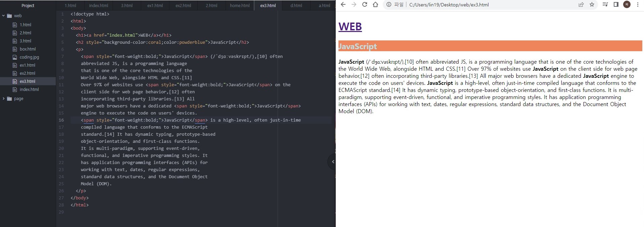The width and height of the screenshot is (644, 227).
Task: Toggle the browser side panel icon
Action: (x=616, y=5)
